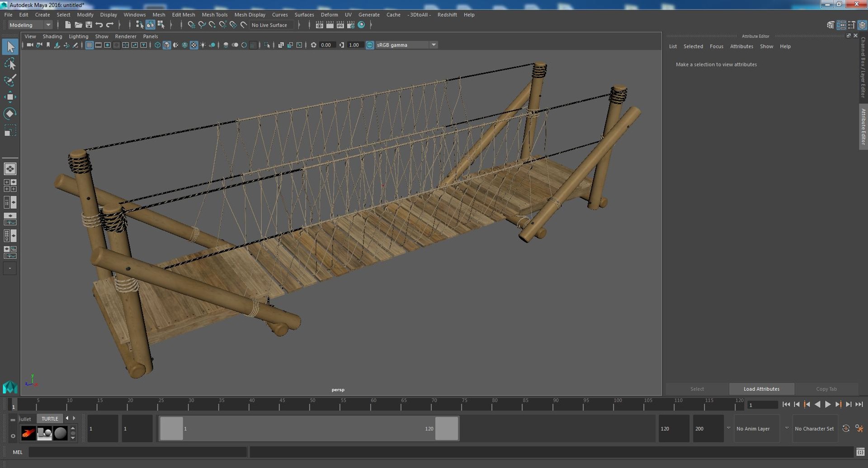
Task: Open the Mesh Tools menu
Action: pyautogui.click(x=214, y=14)
